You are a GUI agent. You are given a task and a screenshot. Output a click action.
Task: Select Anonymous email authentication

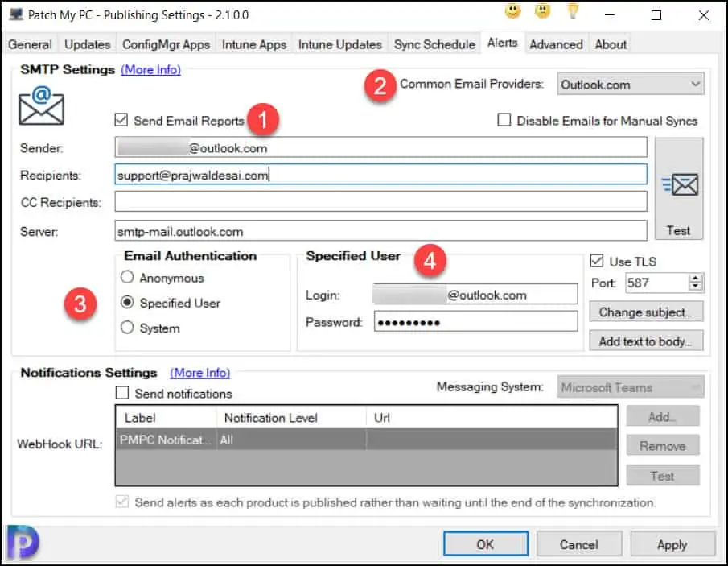[127, 278]
